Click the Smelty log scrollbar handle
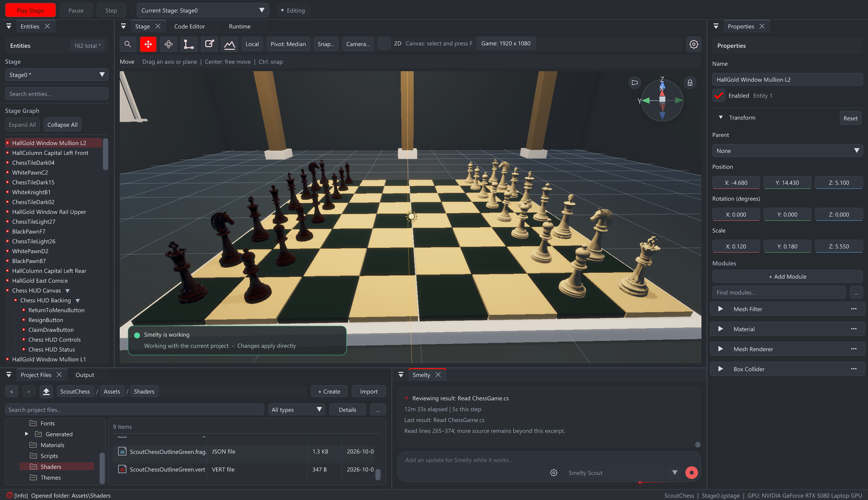The height and width of the screenshot is (500, 868). click(697, 444)
